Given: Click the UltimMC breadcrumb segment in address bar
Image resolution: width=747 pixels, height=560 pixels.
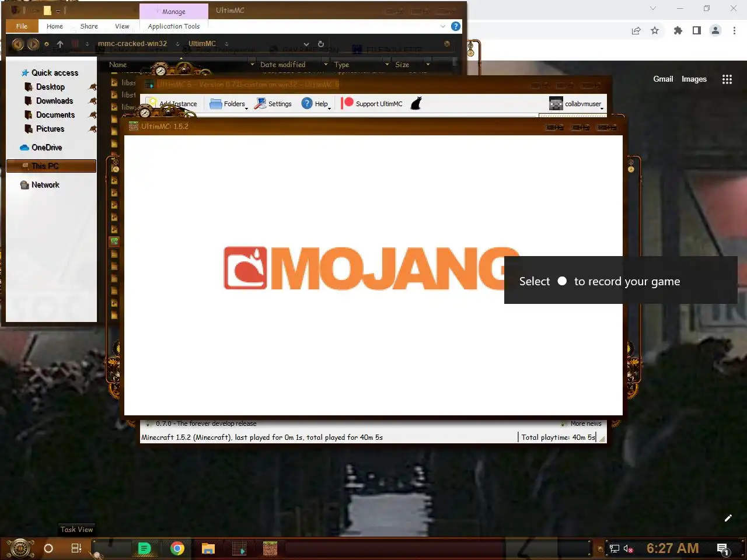Looking at the screenshot, I should [202, 44].
